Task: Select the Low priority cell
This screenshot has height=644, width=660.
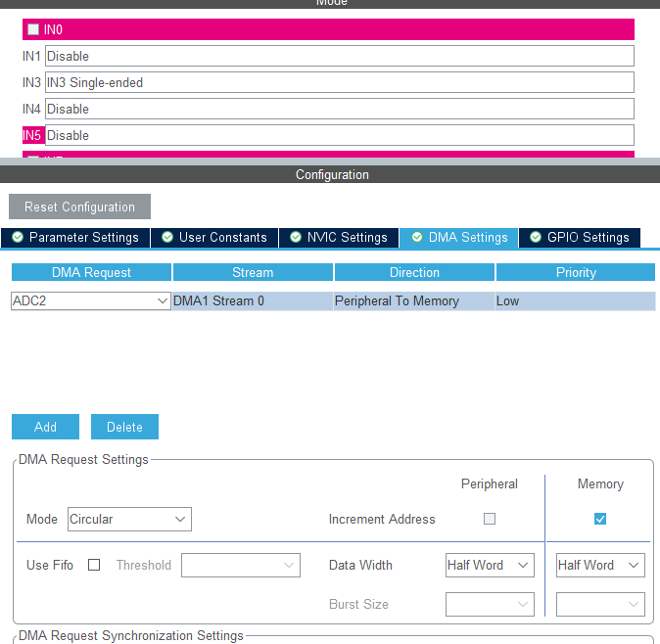Action: point(576,301)
